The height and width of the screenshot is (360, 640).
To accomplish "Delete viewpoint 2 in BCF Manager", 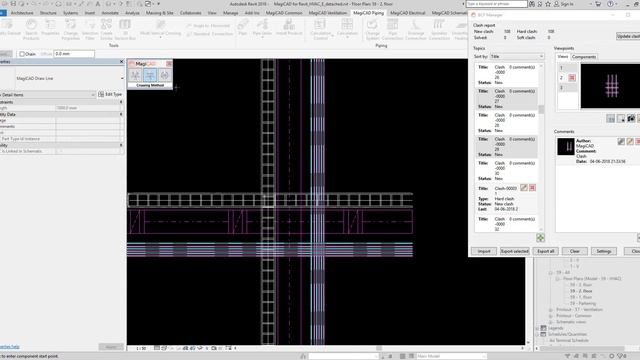I will (572, 78).
